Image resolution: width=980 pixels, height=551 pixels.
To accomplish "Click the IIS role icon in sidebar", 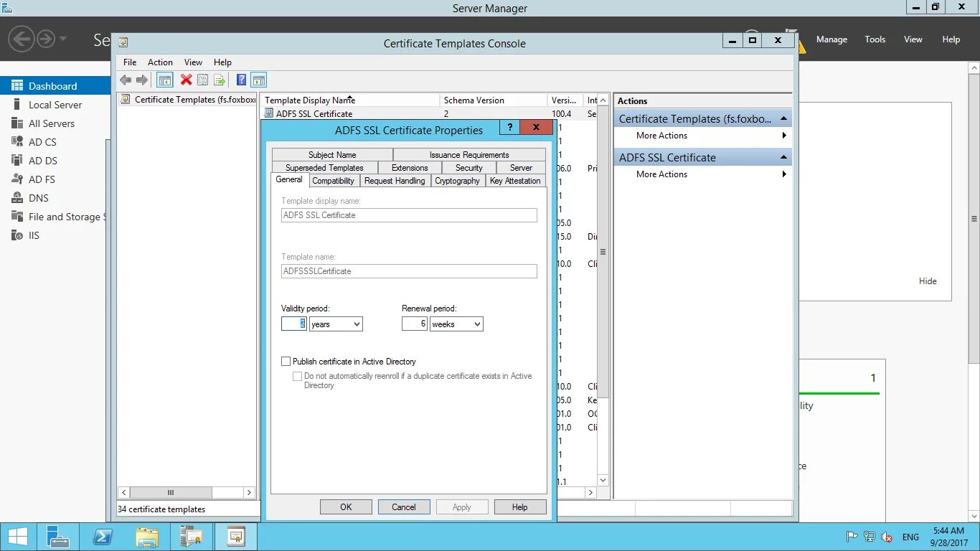I will pyautogui.click(x=17, y=235).
